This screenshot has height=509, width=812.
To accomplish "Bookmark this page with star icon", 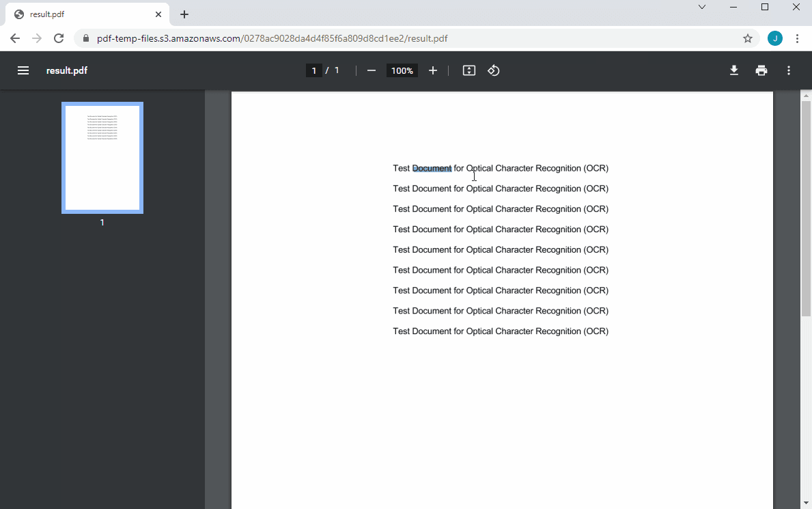I will 748,38.
